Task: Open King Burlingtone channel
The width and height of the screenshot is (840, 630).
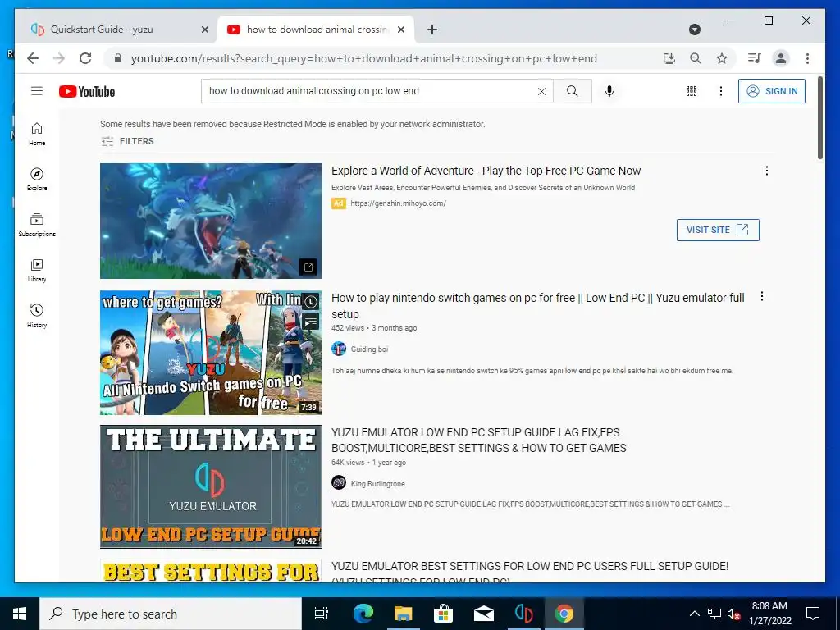Action: coord(377,484)
